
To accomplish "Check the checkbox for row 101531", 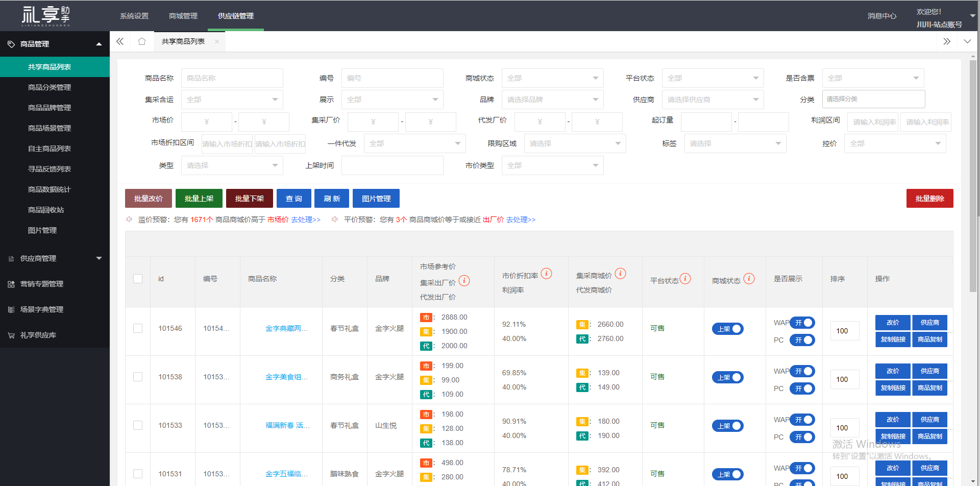I will click(x=138, y=474).
